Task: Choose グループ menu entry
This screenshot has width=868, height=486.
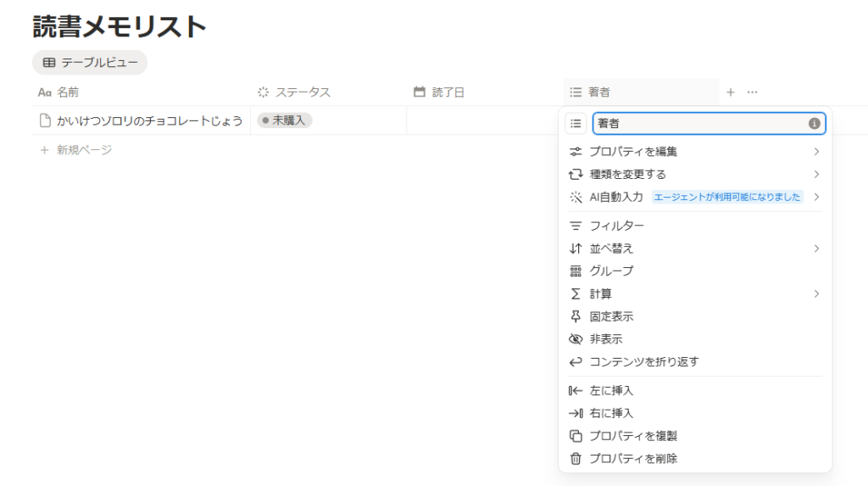Action: point(611,271)
